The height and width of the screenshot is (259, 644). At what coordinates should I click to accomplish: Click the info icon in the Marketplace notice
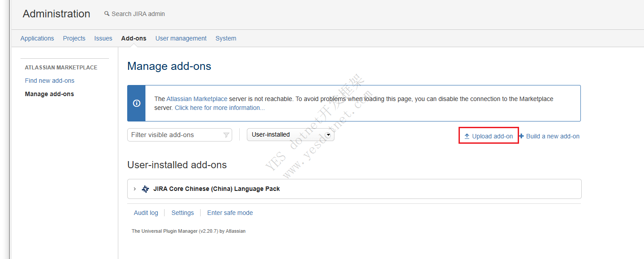[137, 103]
